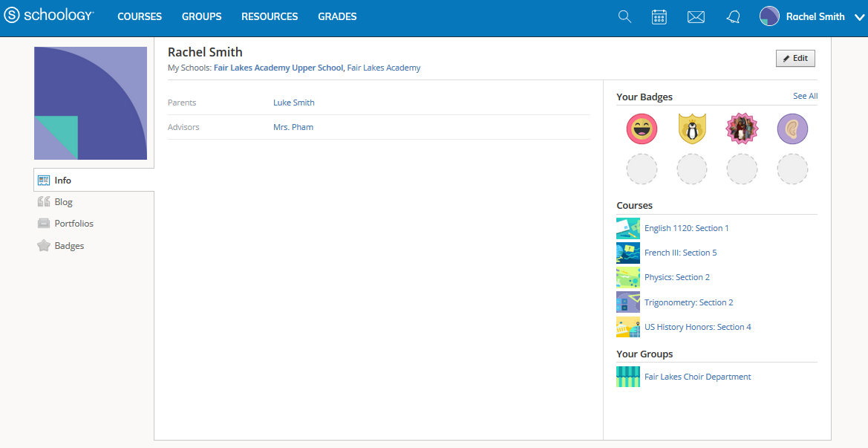The image size is (868, 448).
Task: Click the Your Badges heading
Action: coord(645,97)
